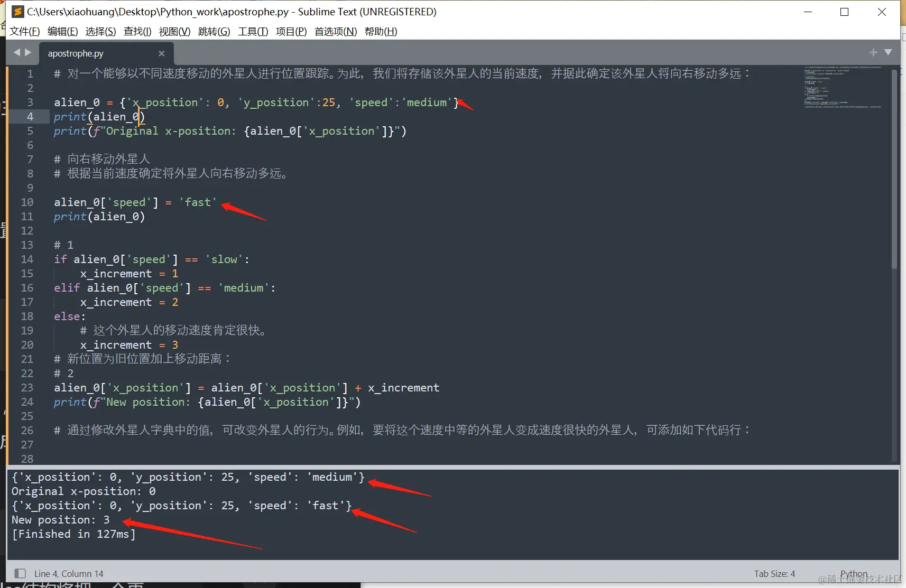The image size is (906, 588).
Task: Open the 选择(S) menu
Action: click(x=100, y=32)
